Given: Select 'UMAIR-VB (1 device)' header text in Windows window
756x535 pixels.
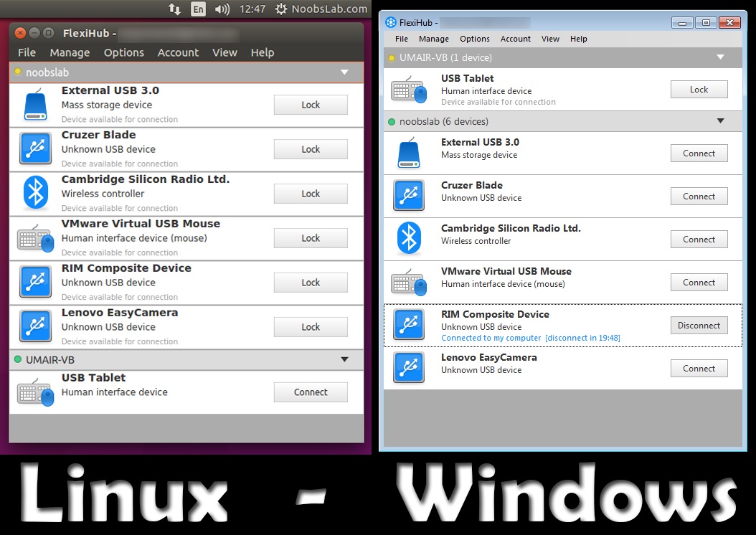Looking at the screenshot, I should tap(445, 57).
